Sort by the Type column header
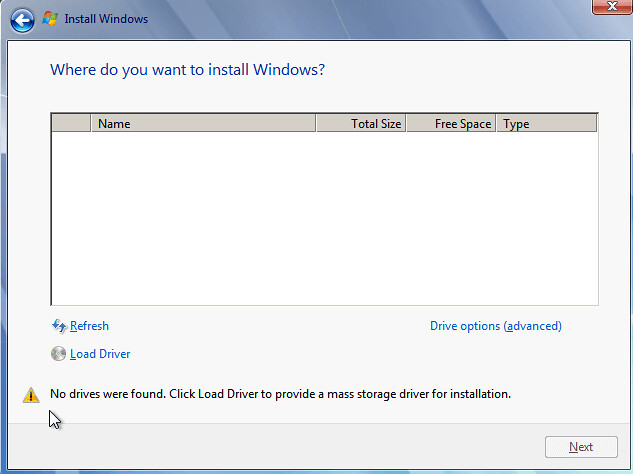633x474 pixels. coord(546,124)
